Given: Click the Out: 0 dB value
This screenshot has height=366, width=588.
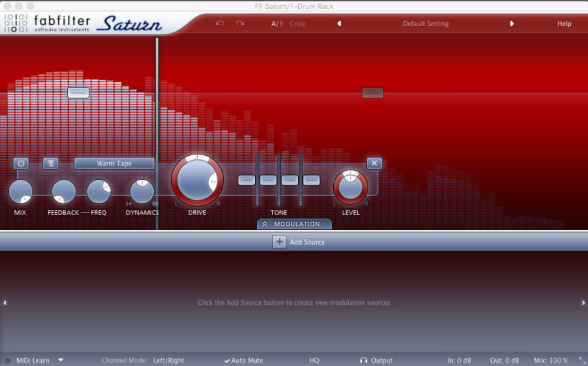Looking at the screenshot, I should click(504, 361).
